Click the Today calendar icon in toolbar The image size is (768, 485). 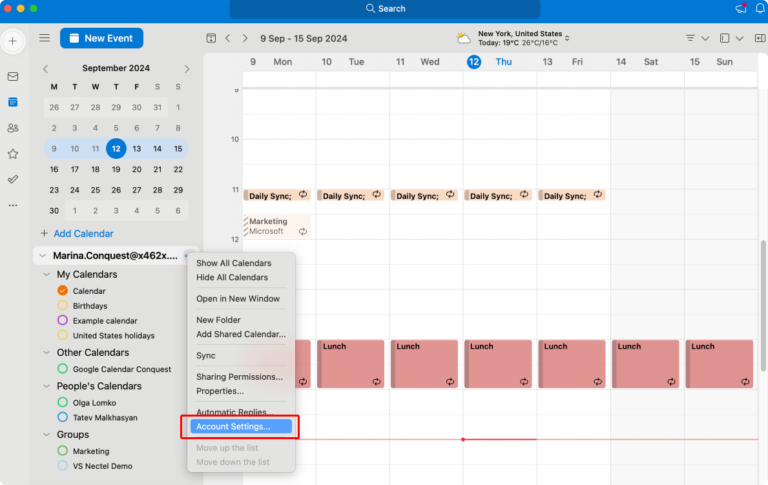pyautogui.click(x=211, y=38)
